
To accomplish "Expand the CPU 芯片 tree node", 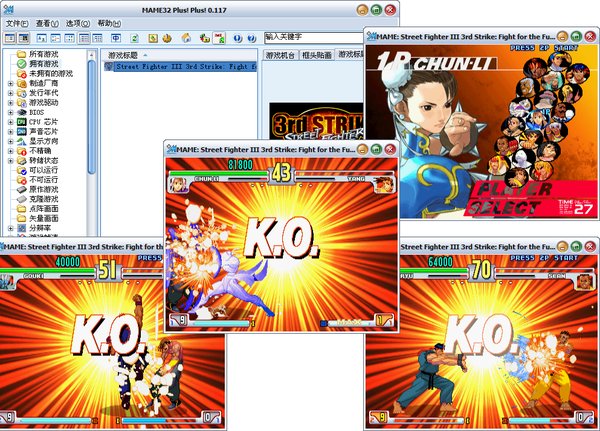I will [10, 122].
